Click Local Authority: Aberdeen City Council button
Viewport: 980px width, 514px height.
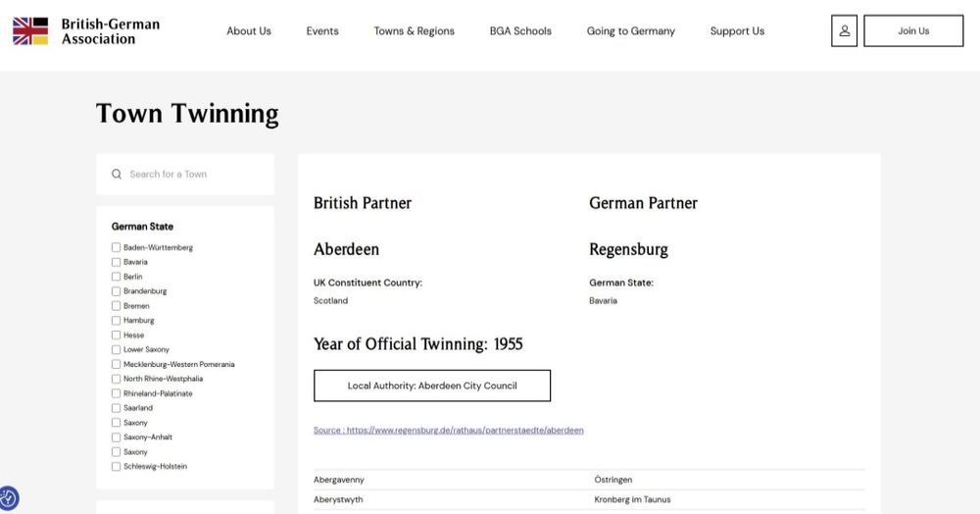[432, 385]
